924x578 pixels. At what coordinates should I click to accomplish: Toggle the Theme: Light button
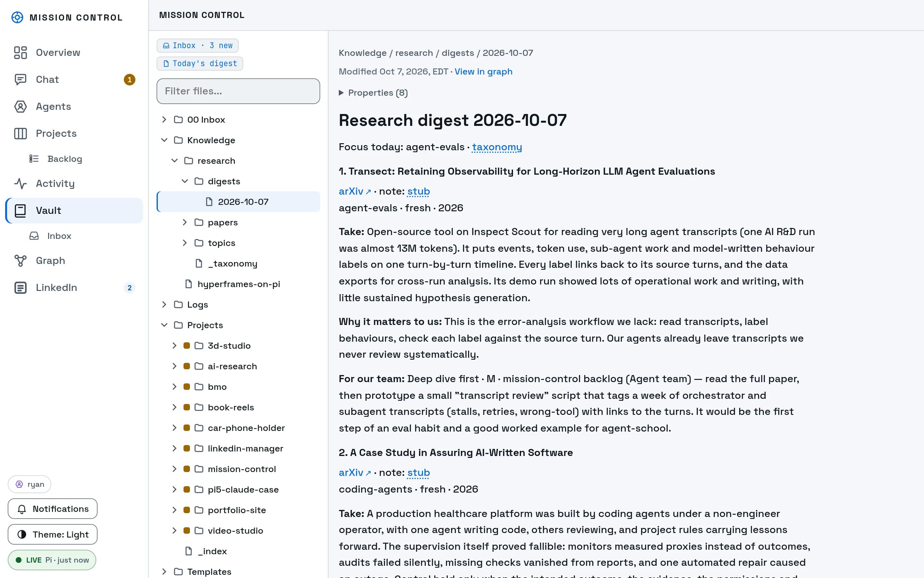53,534
